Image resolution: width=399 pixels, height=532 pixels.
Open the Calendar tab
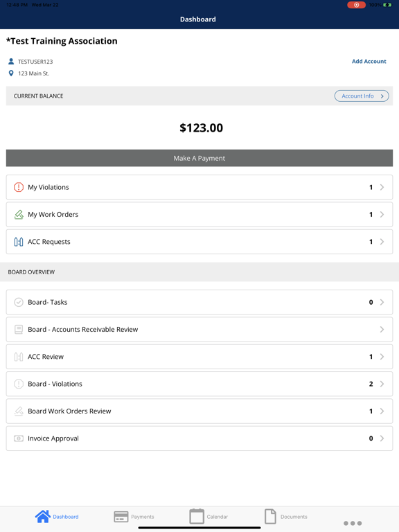click(x=209, y=516)
